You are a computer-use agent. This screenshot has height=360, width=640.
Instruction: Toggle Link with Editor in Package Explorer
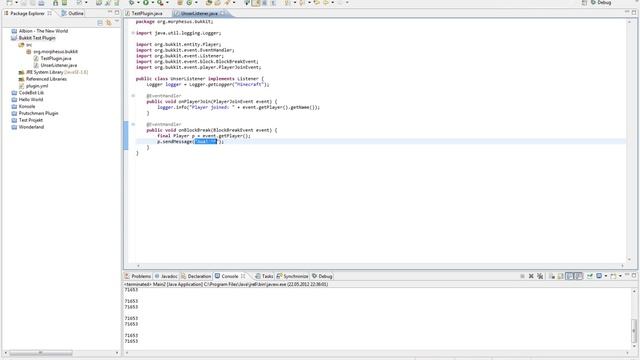click(109, 23)
